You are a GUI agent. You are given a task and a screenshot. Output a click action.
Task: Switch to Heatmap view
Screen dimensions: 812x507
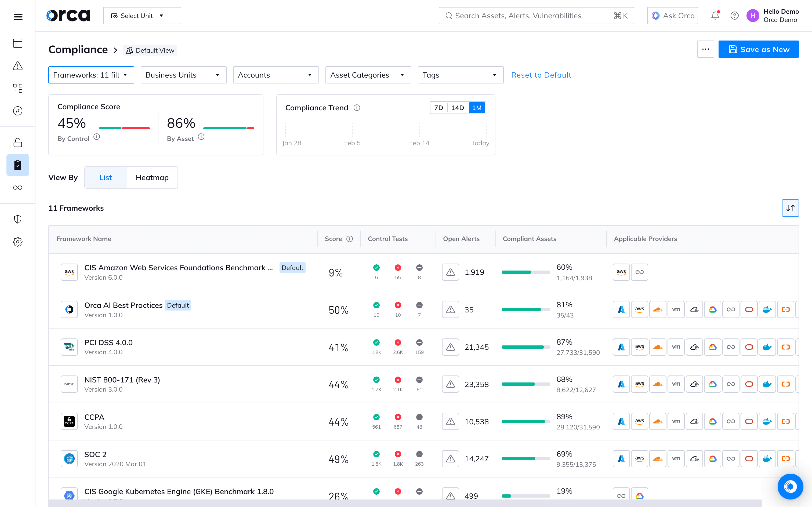[152, 177]
